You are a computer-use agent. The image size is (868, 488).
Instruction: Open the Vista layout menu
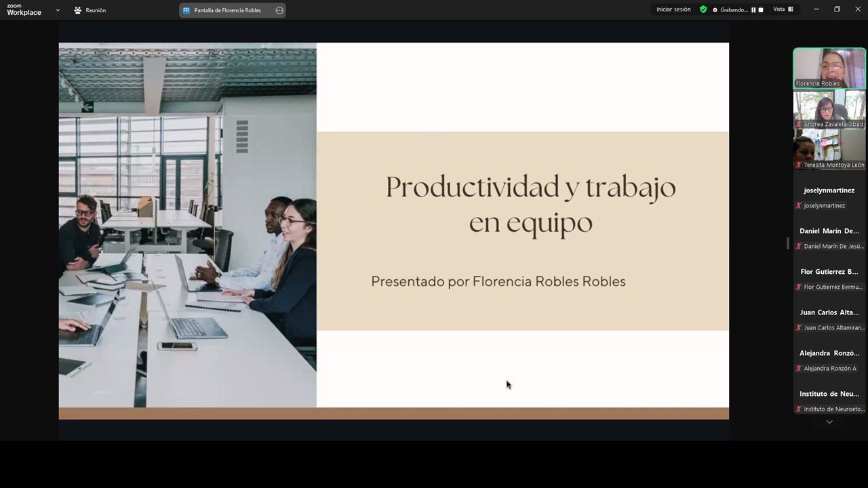point(783,9)
